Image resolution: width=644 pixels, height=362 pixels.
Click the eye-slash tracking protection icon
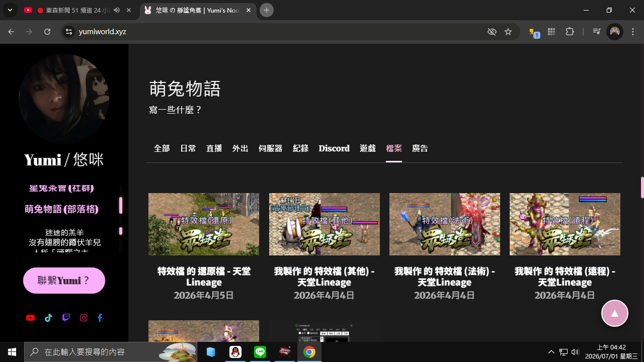492,32
